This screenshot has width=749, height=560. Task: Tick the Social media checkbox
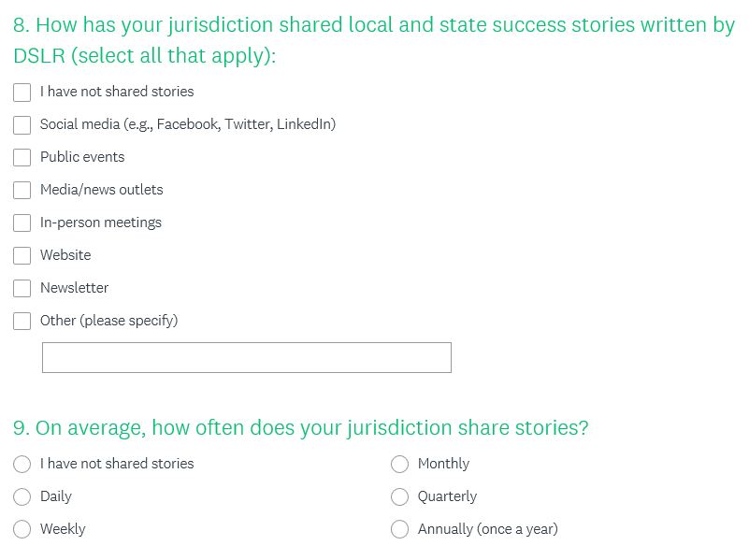click(22, 125)
